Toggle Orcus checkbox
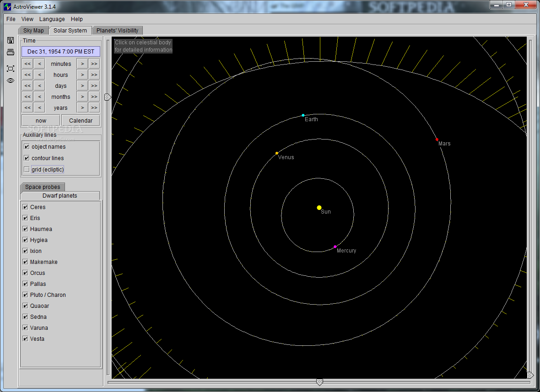The image size is (540, 392). (25, 273)
